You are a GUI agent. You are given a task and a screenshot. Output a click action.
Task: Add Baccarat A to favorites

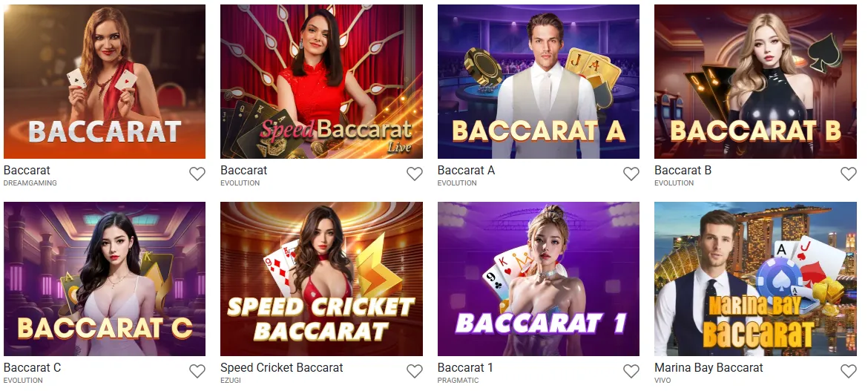(x=631, y=174)
